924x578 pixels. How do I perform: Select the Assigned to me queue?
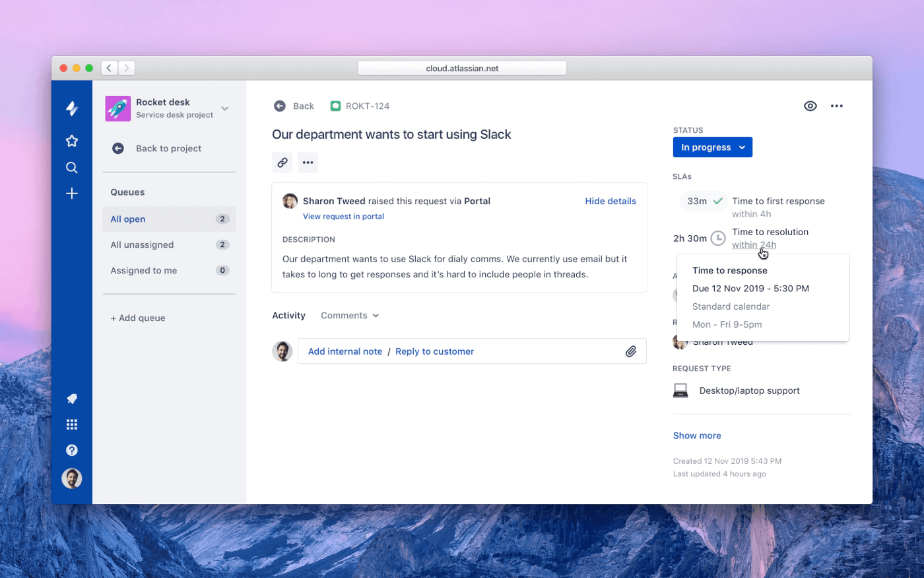tap(143, 271)
